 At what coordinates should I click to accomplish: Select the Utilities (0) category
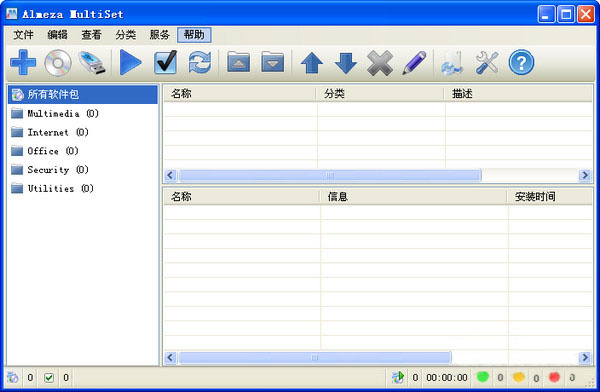(60, 188)
